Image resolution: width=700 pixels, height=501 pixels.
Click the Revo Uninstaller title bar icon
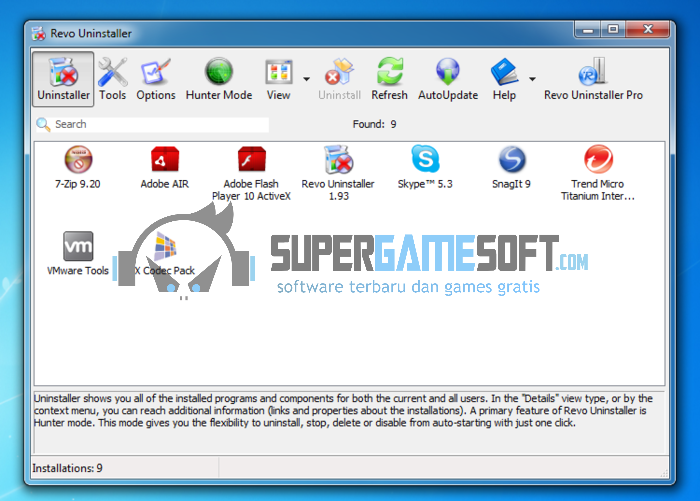pyautogui.click(x=39, y=33)
